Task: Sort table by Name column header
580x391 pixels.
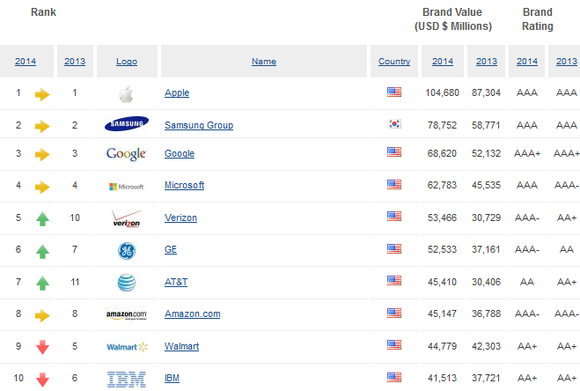Action: 264,61
